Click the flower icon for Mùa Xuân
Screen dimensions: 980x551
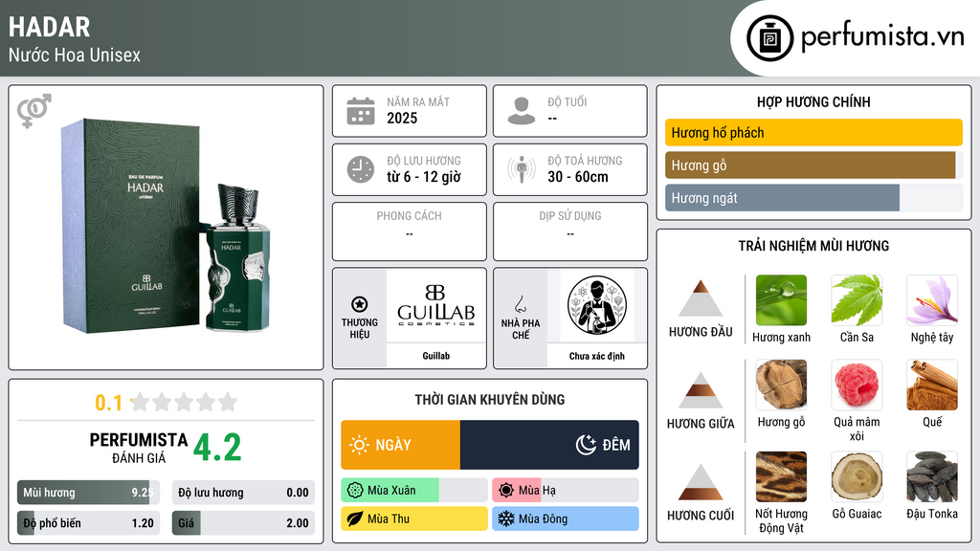(355, 490)
